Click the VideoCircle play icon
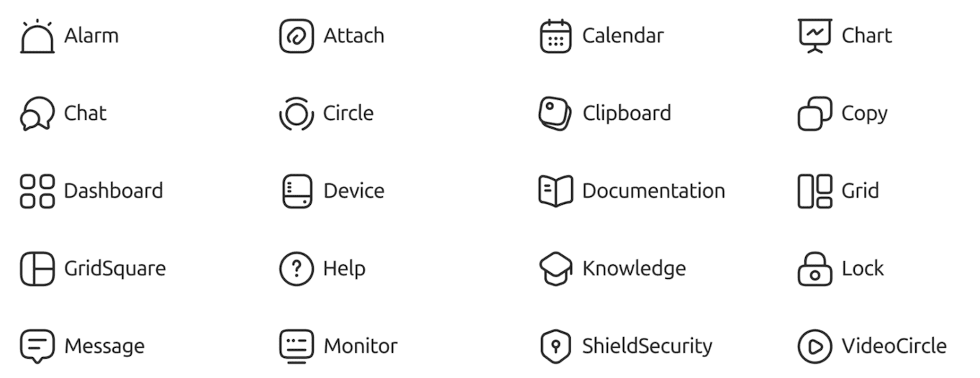The height and width of the screenshot is (378, 980). (815, 346)
